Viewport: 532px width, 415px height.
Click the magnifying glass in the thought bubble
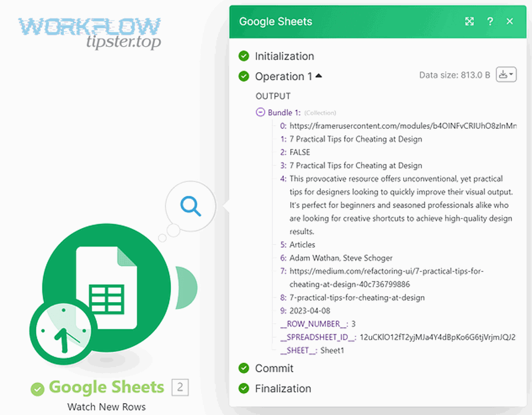click(189, 206)
